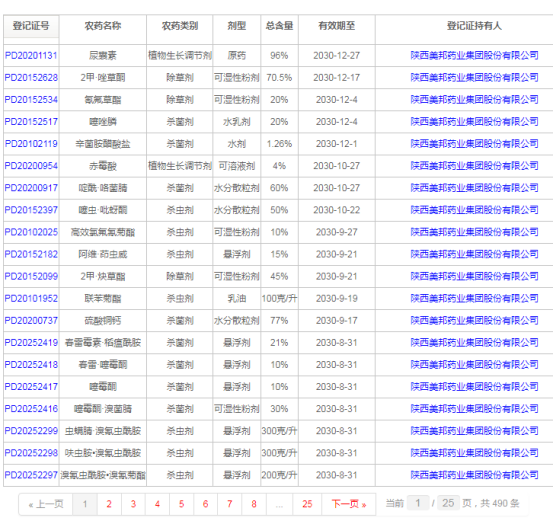
Task: Open the holder company link in PD20152628 row
Action: (474, 77)
